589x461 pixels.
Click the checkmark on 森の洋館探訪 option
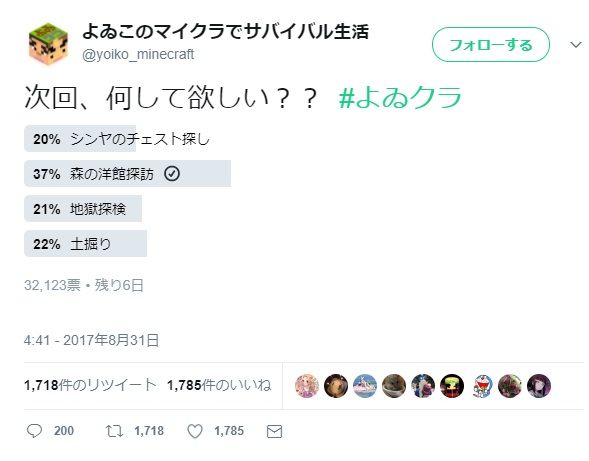click(x=172, y=174)
